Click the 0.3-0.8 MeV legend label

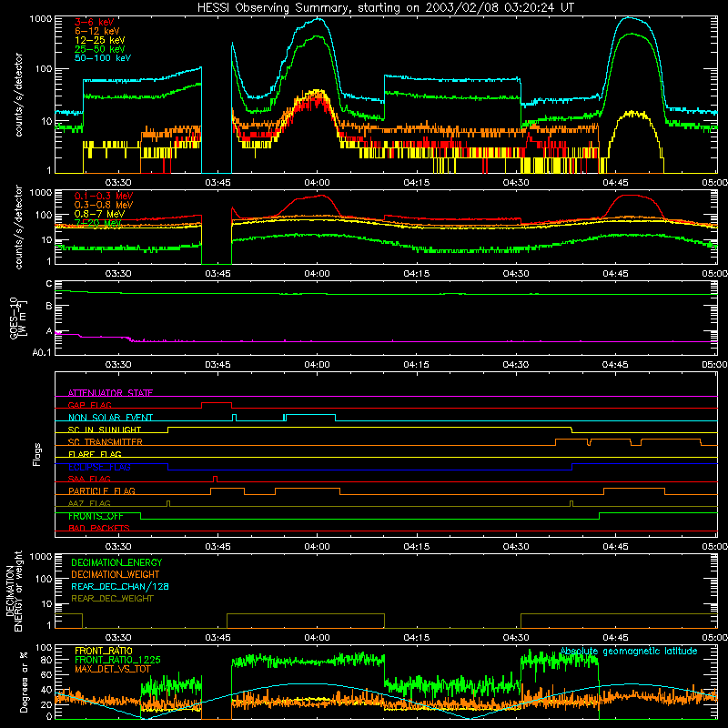coord(103,205)
